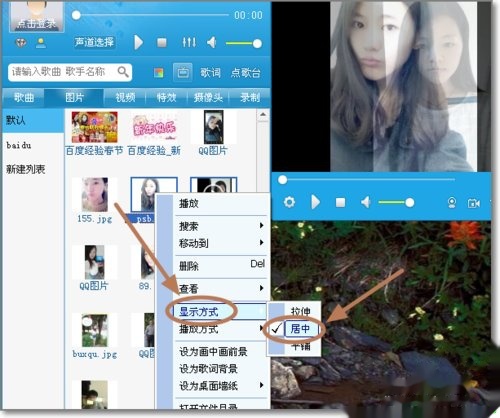The image size is (500, 418).
Task: Open the 点歌台 button
Action: point(246,72)
